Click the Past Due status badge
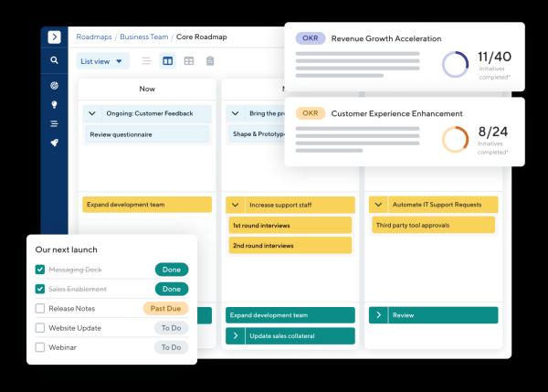This screenshot has width=548, height=392. click(165, 309)
